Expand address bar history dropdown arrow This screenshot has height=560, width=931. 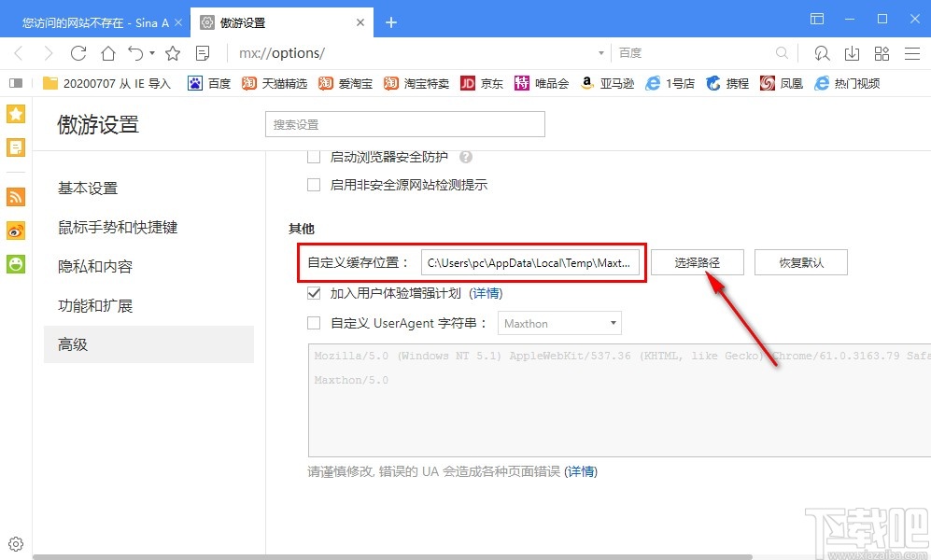click(600, 53)
